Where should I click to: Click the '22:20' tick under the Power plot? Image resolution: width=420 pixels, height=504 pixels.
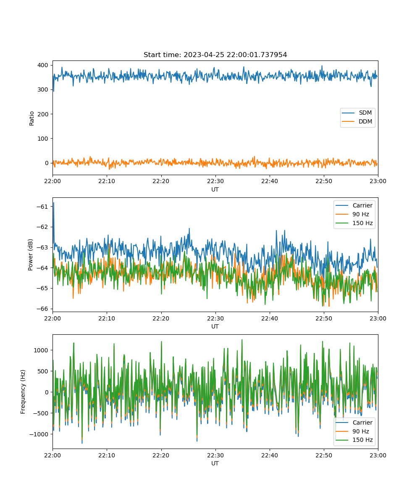click(x=161, y=318)
